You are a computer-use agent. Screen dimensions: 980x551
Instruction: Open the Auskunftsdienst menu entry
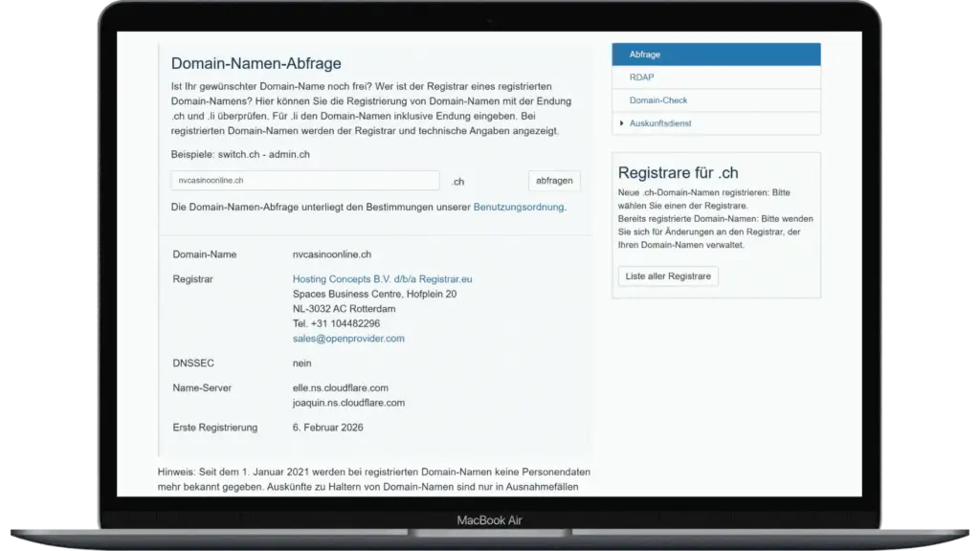click(x=660, y=123)
